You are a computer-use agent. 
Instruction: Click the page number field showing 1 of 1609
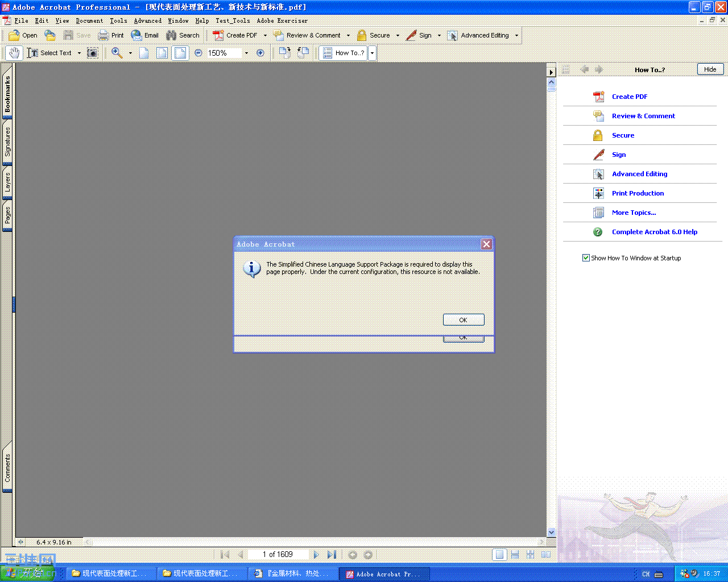click(278, 555)
